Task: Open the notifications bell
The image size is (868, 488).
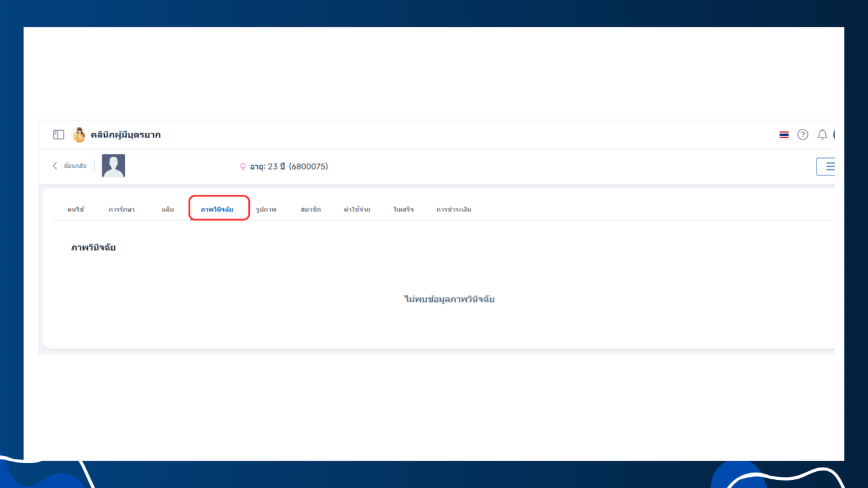Action: pyautogui.click(x=822, y=135)
